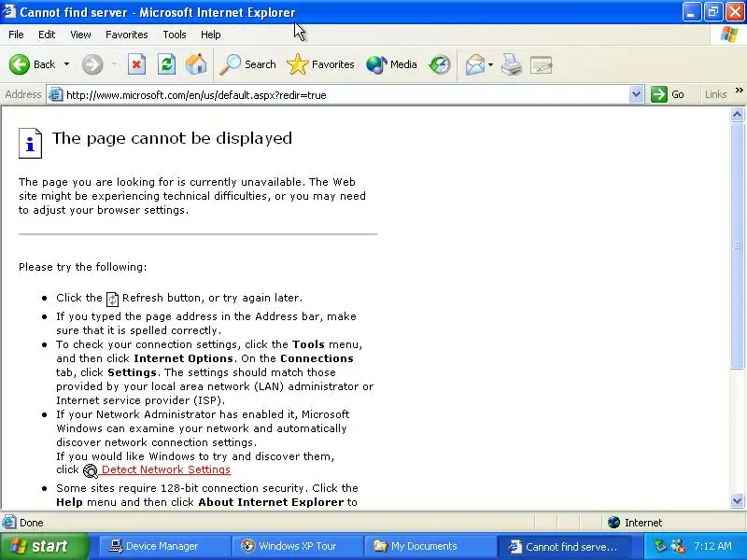The width and height of the screenshot is (747, 560).
Task: Expand the Links toolbar chevron
Action: click(x=739, y=90)
